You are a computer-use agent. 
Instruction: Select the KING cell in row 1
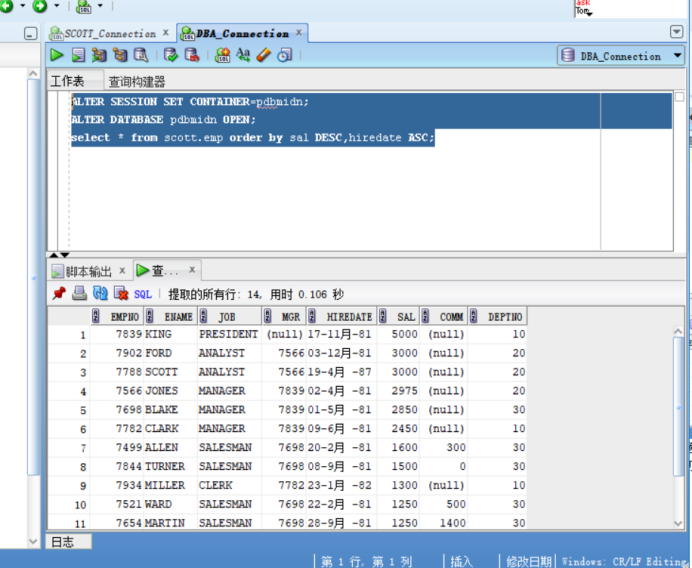tap(170, 335)
